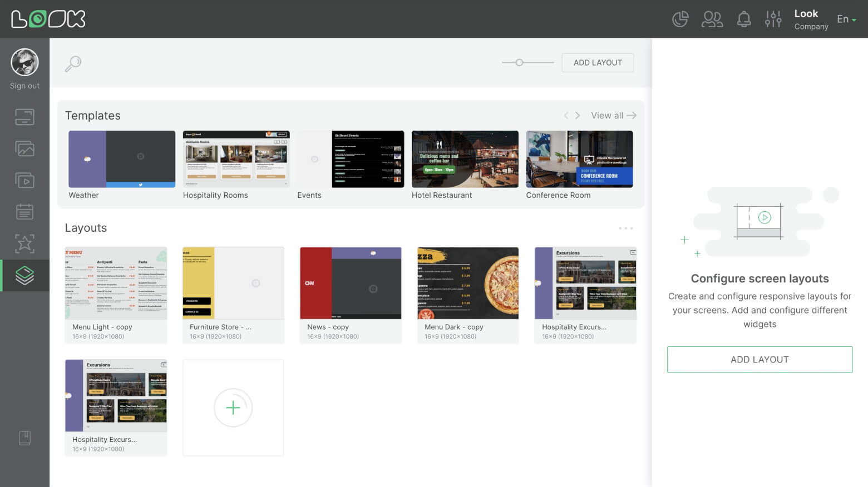Select the Hotel Restaurant template thumbnail
Image resolution: width=868 pixels, height=487 pixels.
(465, 160)
